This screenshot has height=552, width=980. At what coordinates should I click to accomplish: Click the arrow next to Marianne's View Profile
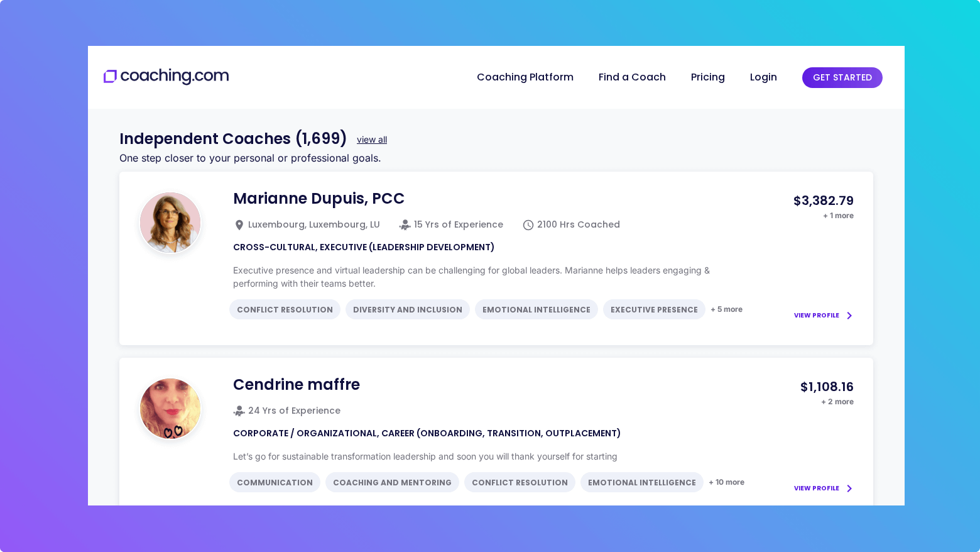tap(849, 316)
